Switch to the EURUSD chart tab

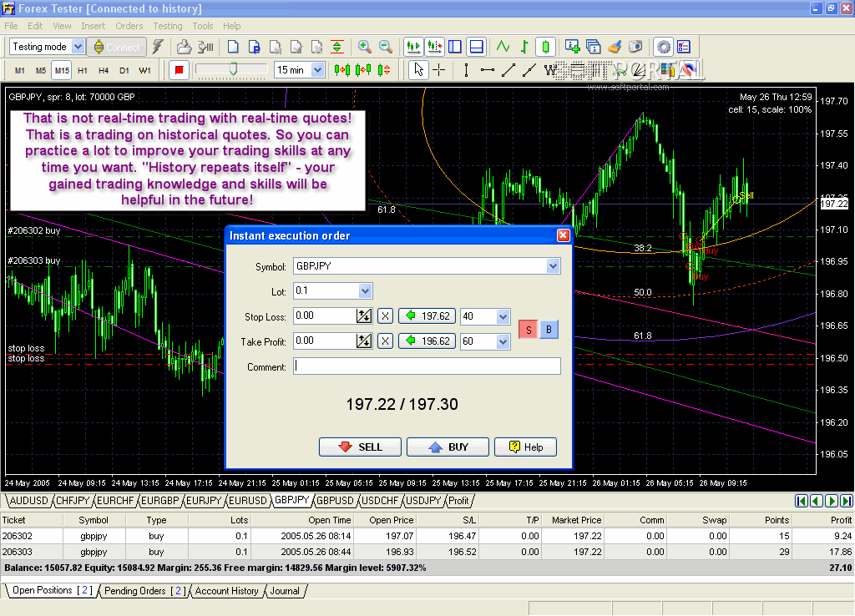coord(247,501)
